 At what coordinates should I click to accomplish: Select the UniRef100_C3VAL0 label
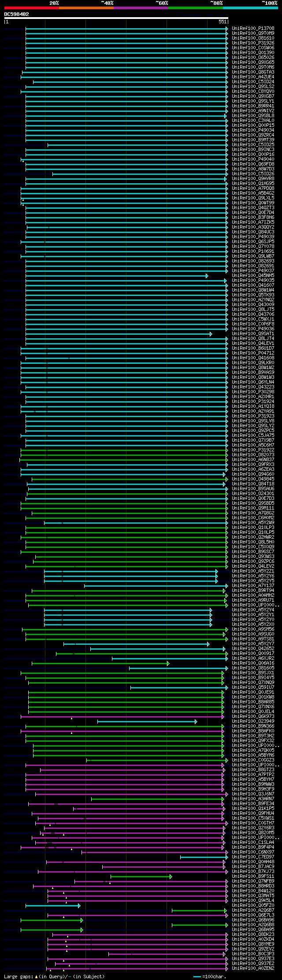tap(253, 121)
